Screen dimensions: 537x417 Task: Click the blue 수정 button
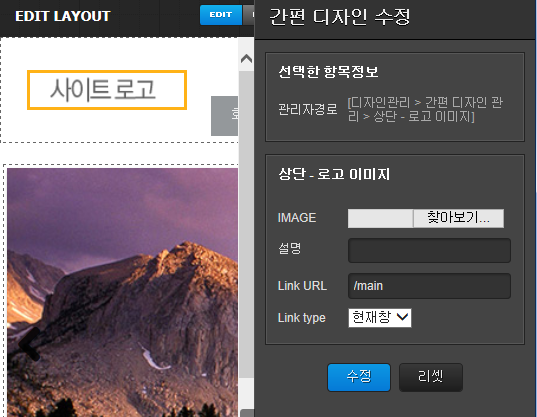[359, 377]
